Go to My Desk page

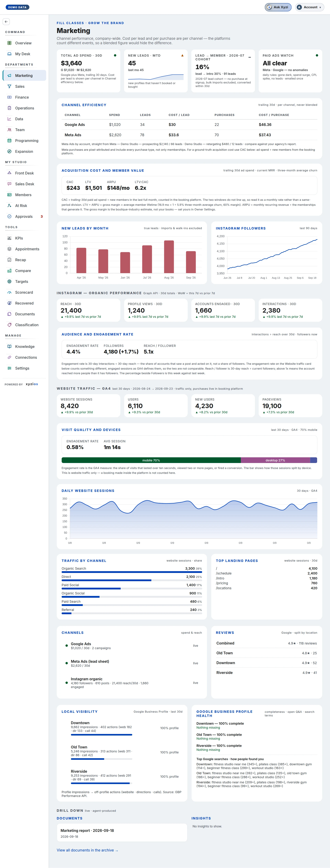(x=24, y=54)
